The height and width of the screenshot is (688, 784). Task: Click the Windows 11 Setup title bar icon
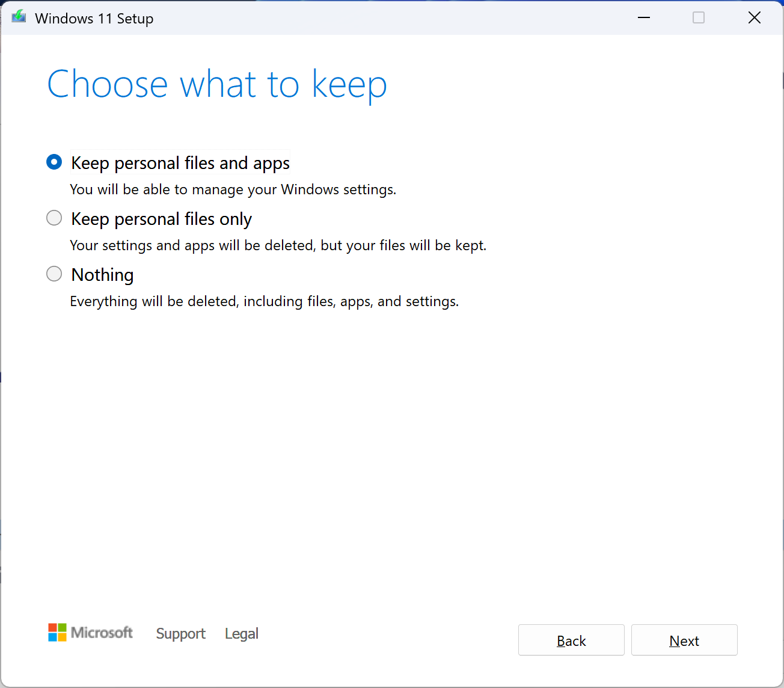19,17
